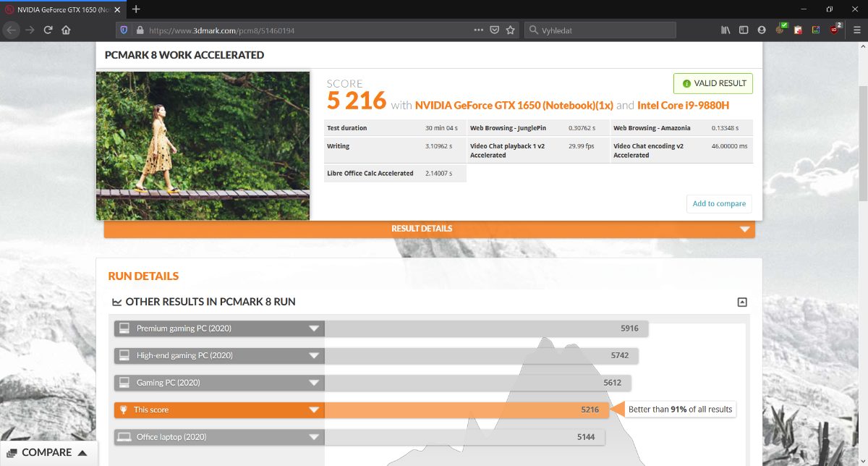Image resolution: width=868 pixels, height=466 pixels.
Task: Show the sidebar panel icon
Action: tap(744, 30)
